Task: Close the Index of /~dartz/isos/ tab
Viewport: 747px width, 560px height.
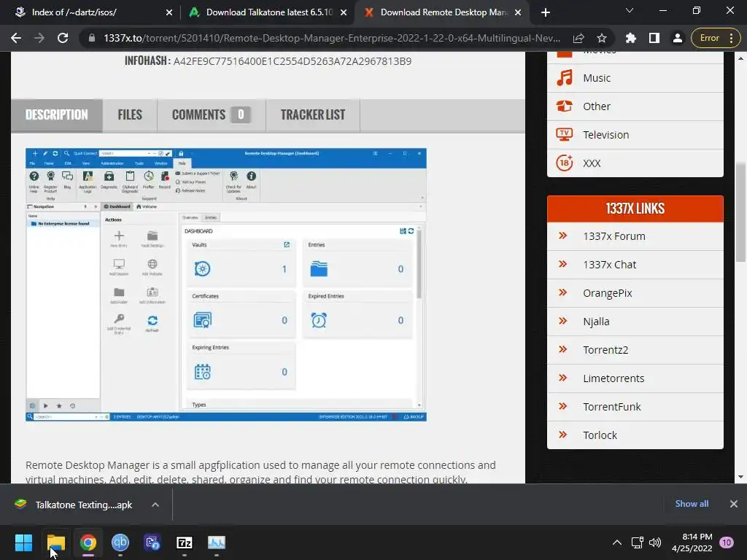Action: pyautogui.click(x=169, y=12)
